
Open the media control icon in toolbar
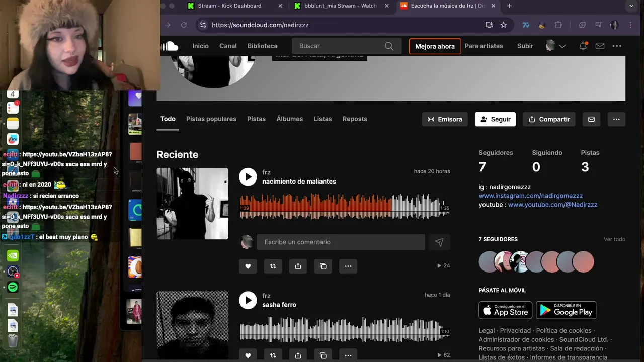(598, 25)
